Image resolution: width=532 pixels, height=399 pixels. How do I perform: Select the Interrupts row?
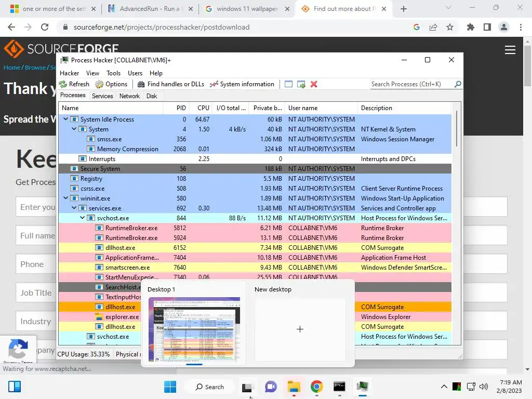tap(255, 159)
